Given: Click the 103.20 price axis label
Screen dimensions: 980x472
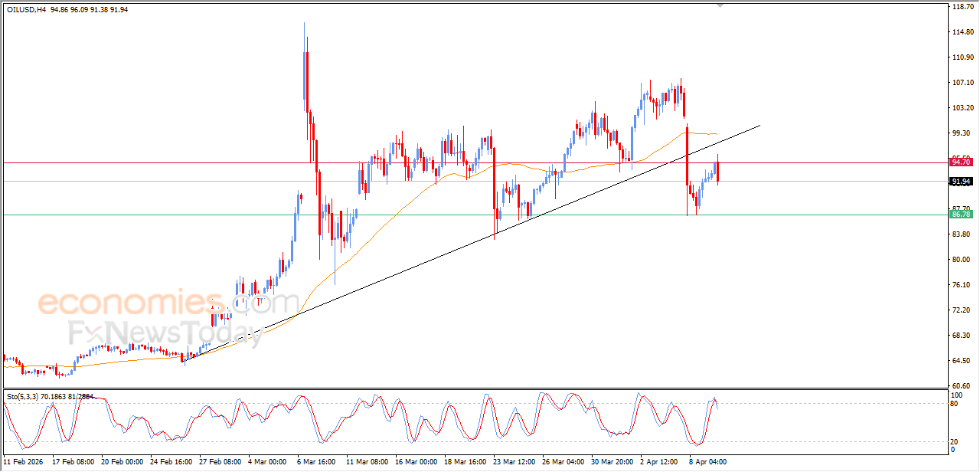Looking at the screenshot, I should click(962, 108).
